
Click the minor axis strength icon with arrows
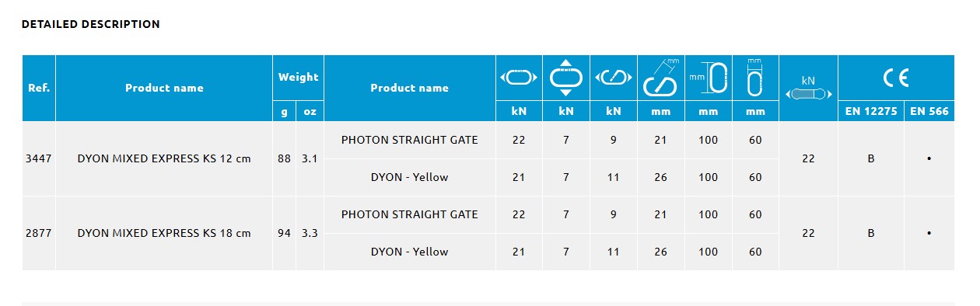[566, 78]
